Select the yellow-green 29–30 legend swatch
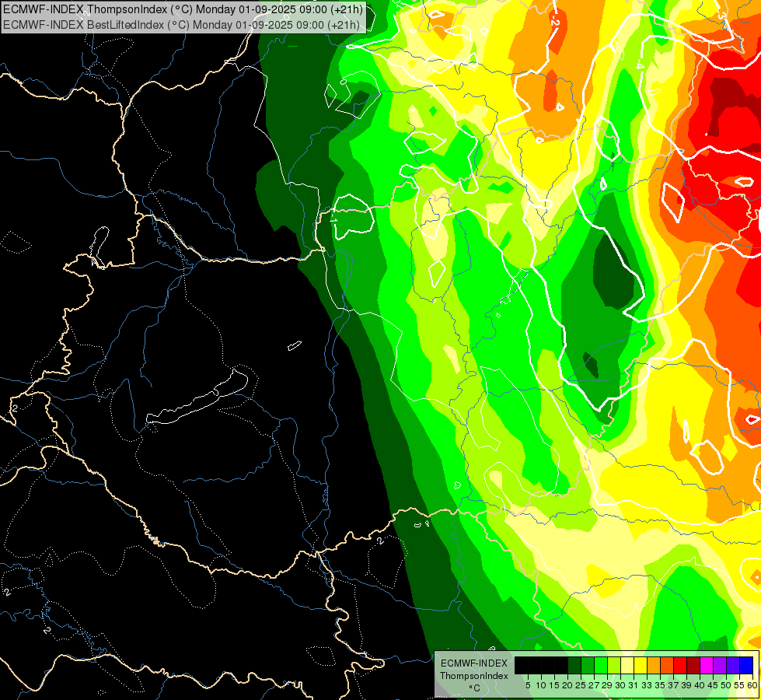 click(614, 665)
